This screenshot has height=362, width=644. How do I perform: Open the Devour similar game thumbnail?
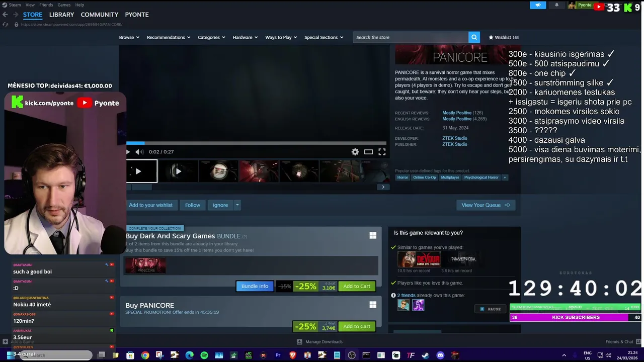pos(419,259)
